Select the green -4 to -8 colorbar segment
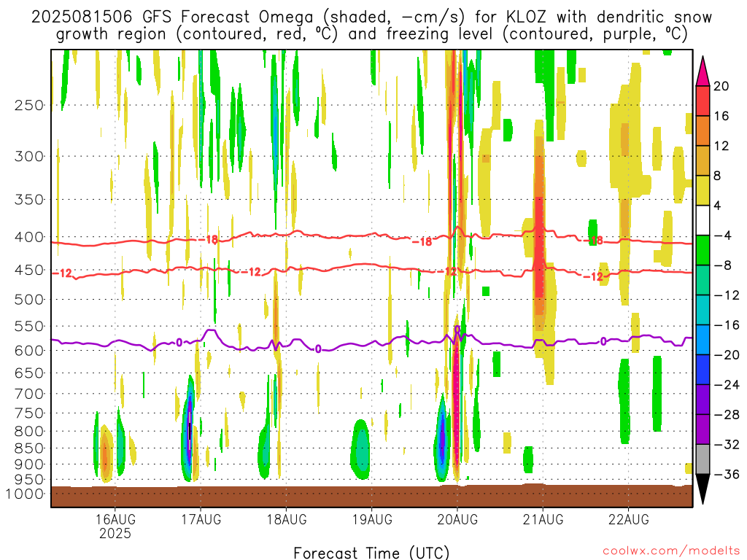The height and width of the screenshot is (560, 747). (703, 250)
